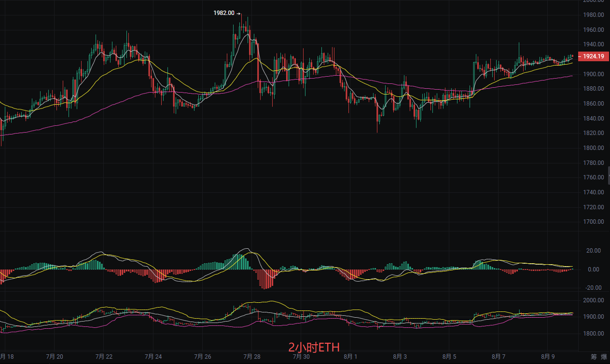This screenshot has width=610, height=364.
Task: Click the red 1924.19 current price tag
Action: pyautogui.click(x=593, y=56)
